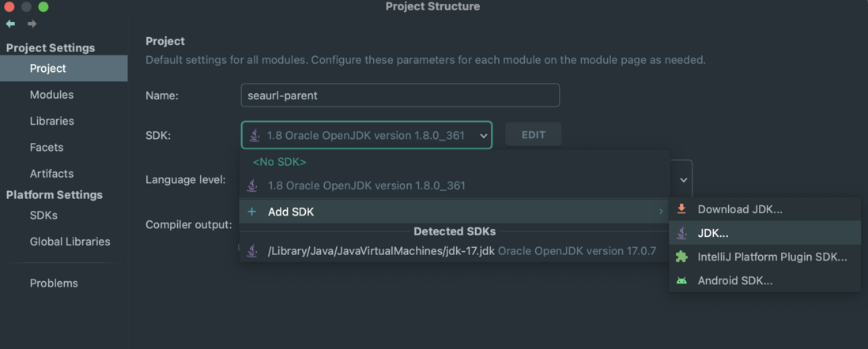
Task: Expand the Add SDK submenu arrow
Action: click(x=660, y=212)
